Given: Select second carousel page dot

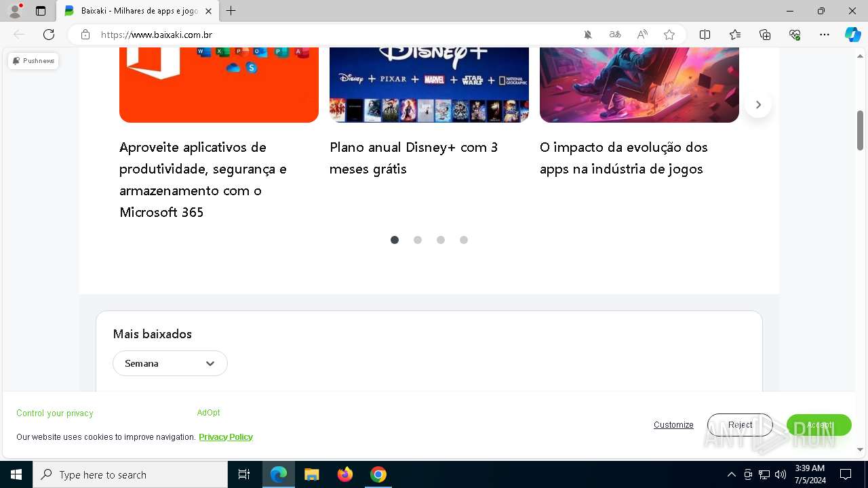Looking at the screenshot, I should point(418,240).
